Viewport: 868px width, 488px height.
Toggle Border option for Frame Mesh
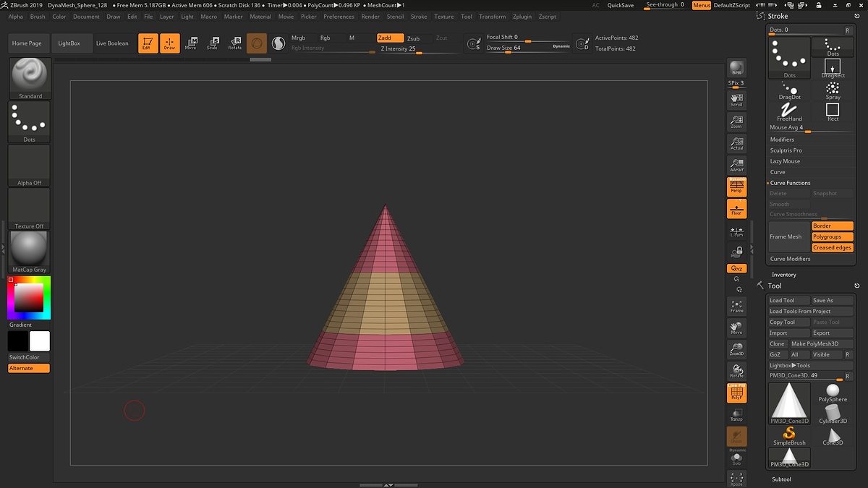[x=833, y=226]
